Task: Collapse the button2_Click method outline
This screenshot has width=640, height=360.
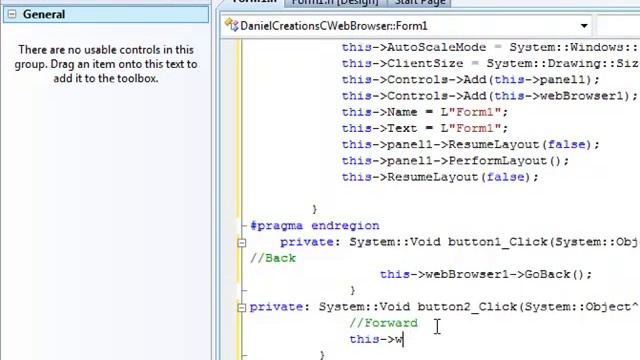Action: (x=242, y=307)
